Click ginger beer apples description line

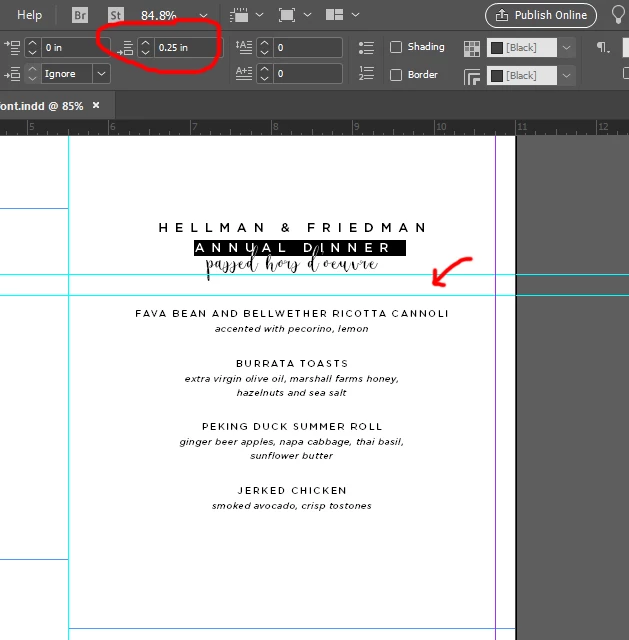(291, 442)
